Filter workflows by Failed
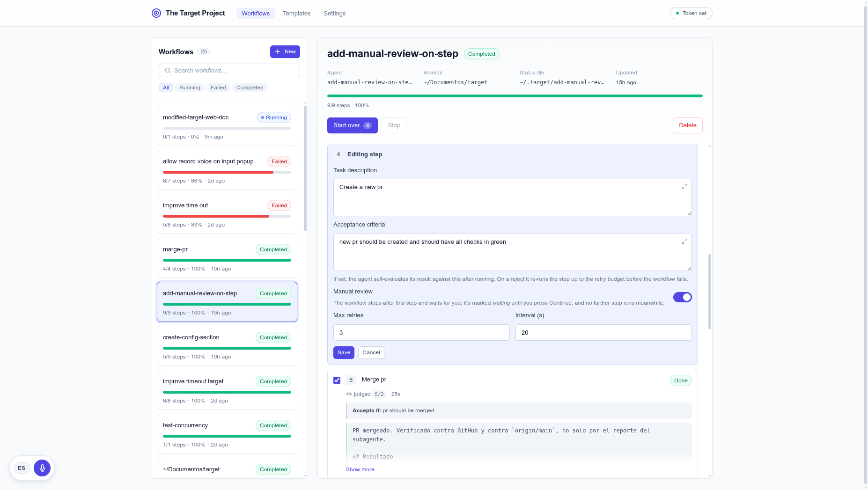This screenshot has height=490, width=868. coord(218,88)
